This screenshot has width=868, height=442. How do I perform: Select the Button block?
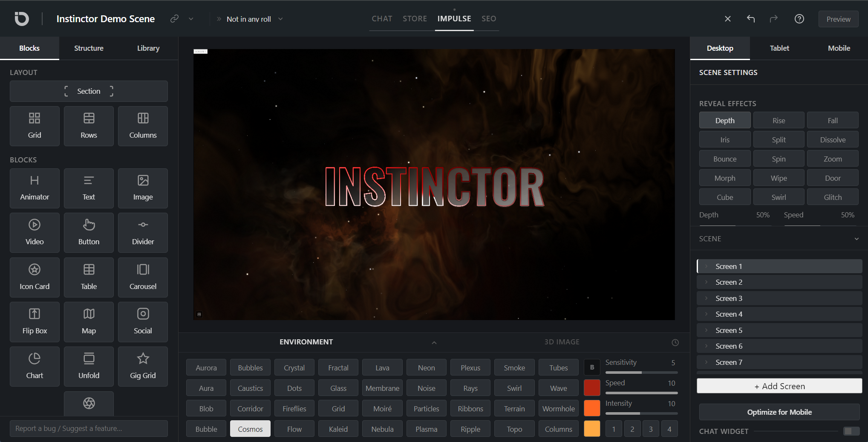click(x=89, y=233)
